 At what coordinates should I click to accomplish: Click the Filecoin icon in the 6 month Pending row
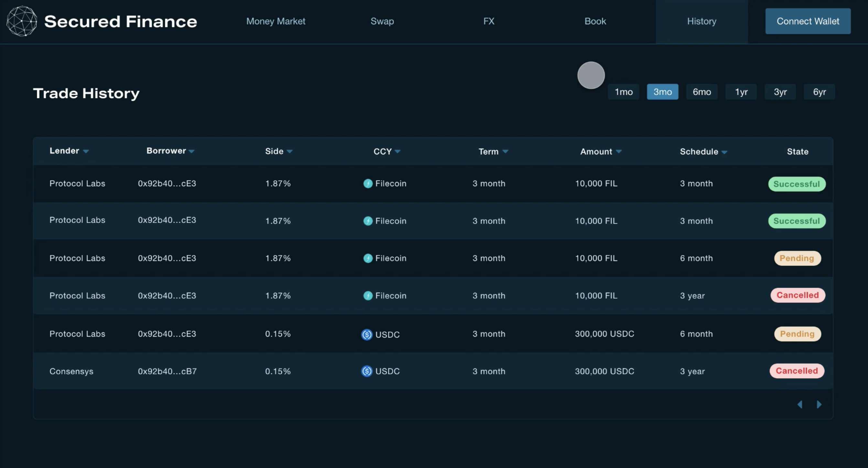[x=368, y=258]
